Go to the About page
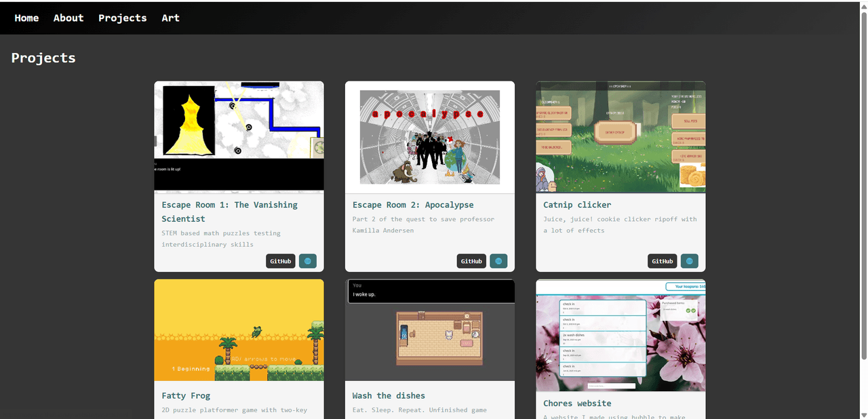The height and width of the screenshot is (419, 868). point(68,18)
